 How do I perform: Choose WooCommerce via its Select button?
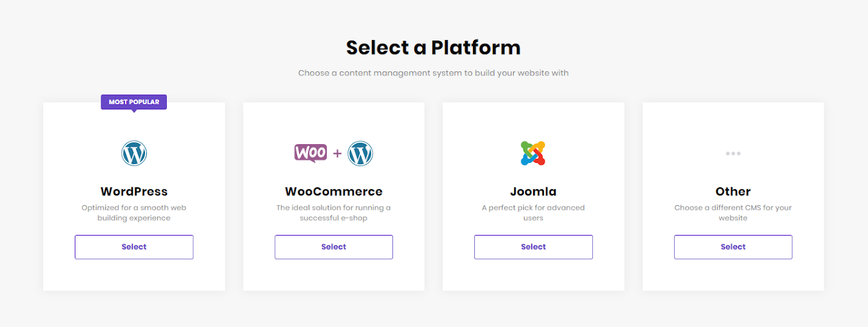334,247
